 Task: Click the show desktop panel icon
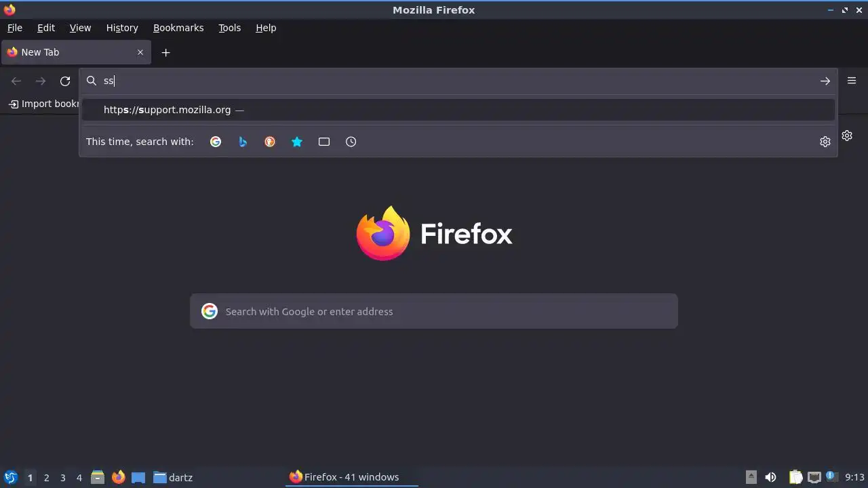tap(138, 477)
